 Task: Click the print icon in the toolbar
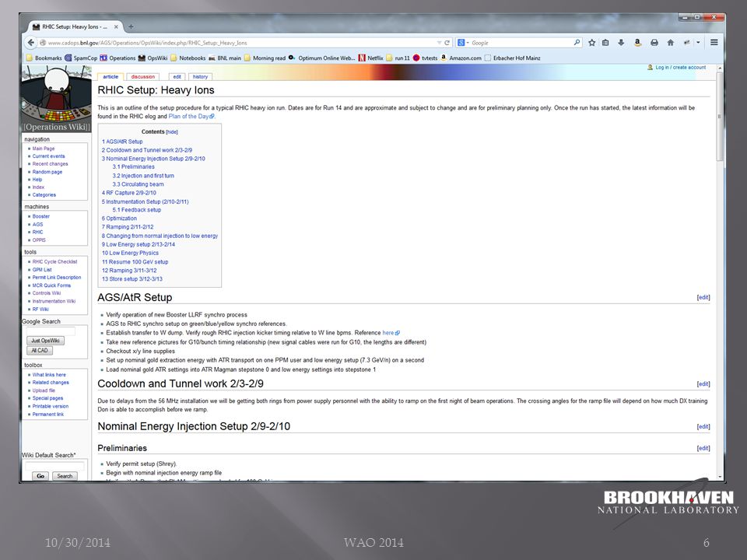point(654,42)
